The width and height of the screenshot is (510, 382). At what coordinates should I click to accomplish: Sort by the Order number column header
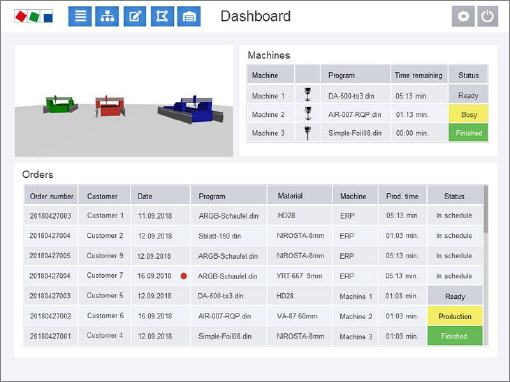point(51,195)
